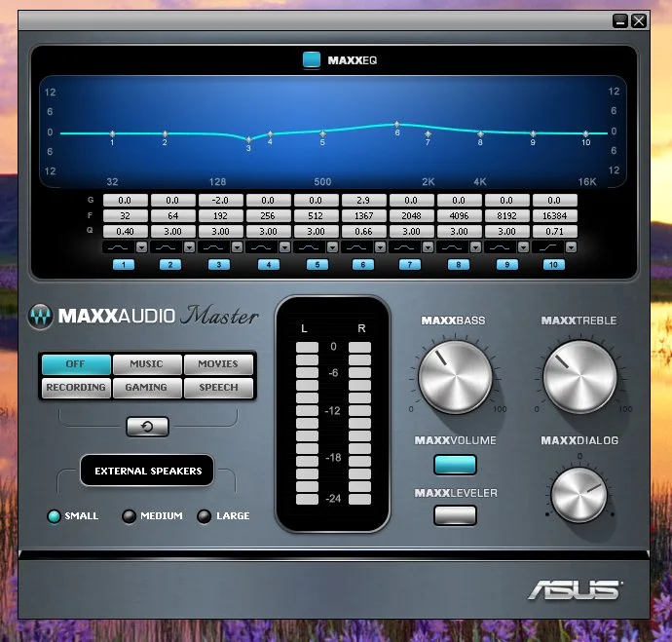Screen dimensions: 672x642
Task: Click EQ curve node 5
Action: [322, 133]
